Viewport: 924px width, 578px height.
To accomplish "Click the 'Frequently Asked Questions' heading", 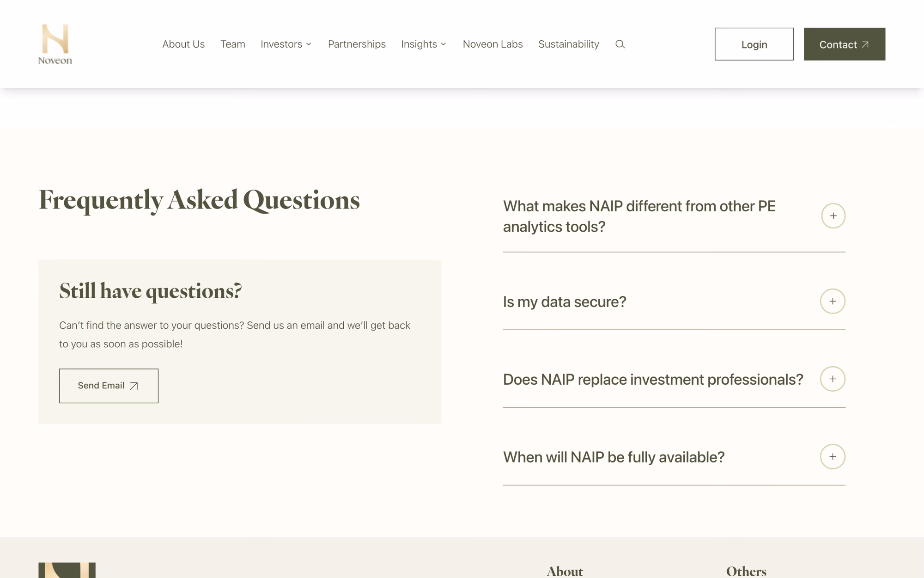I will click(x=199, y=200).
